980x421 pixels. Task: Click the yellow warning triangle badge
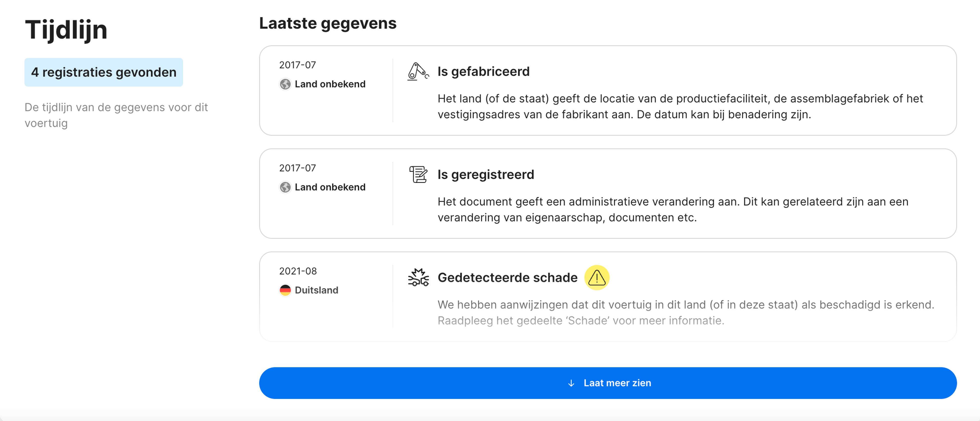(x=596, y=278)
